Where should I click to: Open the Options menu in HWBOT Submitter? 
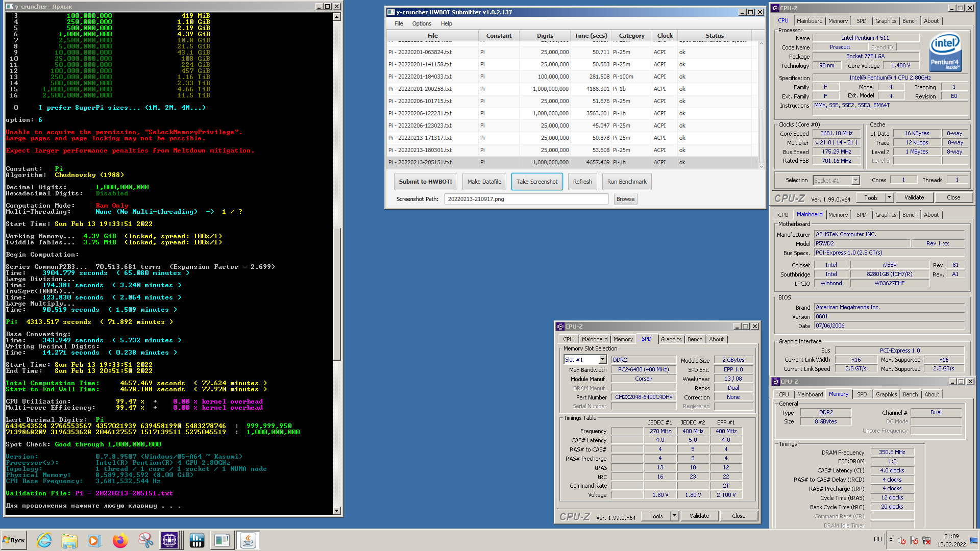tap(422, 23)
